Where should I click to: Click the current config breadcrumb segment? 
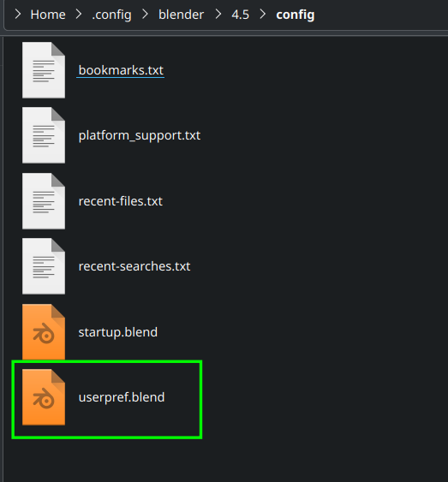coord(296,15)
